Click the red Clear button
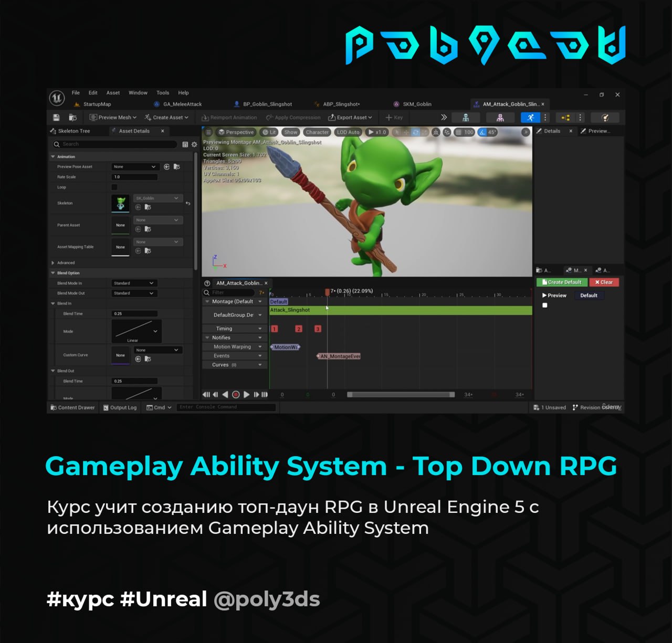The image size is (672, 643). click(x=604, y=282)
